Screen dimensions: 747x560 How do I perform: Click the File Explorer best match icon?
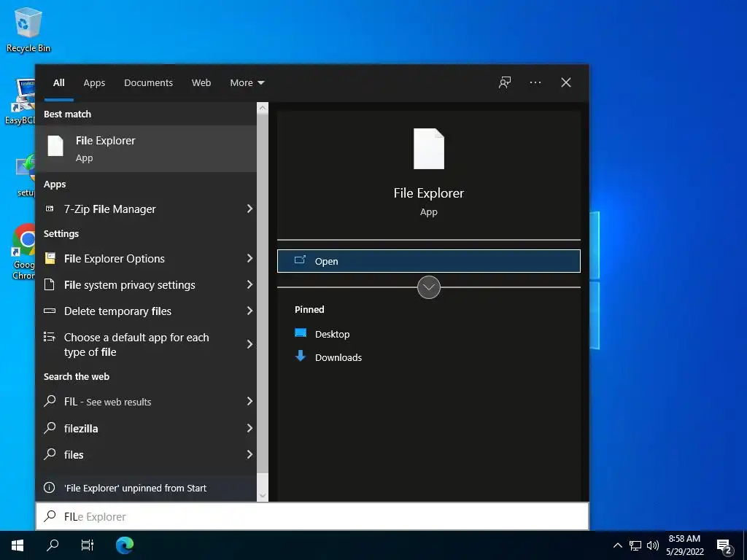[55, 146]
